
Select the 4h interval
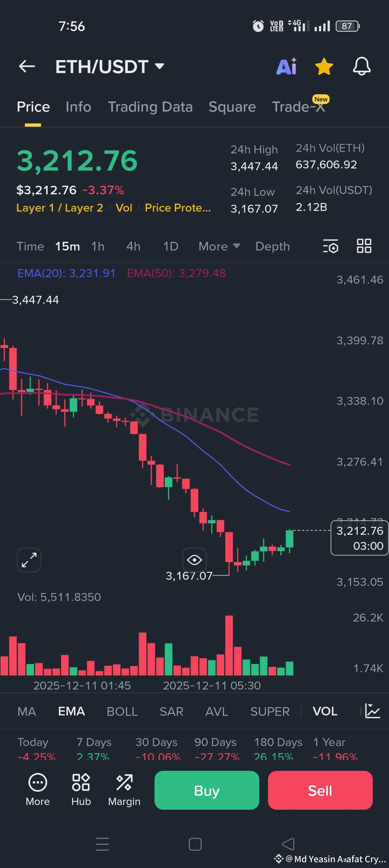coord(133,247)
